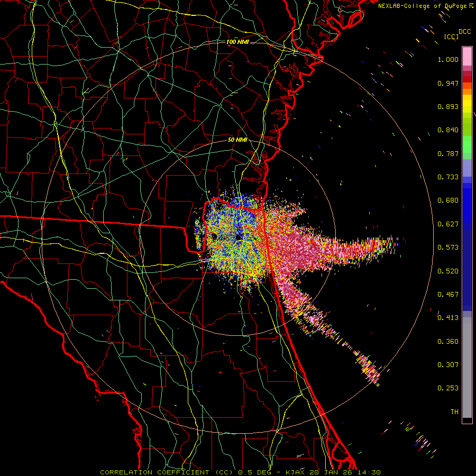
Task: Click the isolated echo cluster near southeast range ring
Action: coord(369,369)
